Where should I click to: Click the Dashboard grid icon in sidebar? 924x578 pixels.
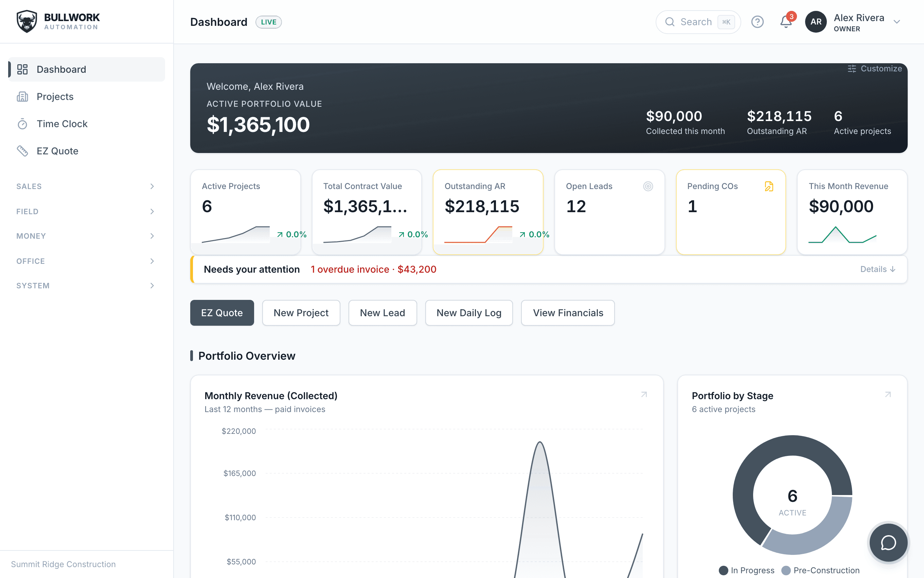[x=22, y=69]
